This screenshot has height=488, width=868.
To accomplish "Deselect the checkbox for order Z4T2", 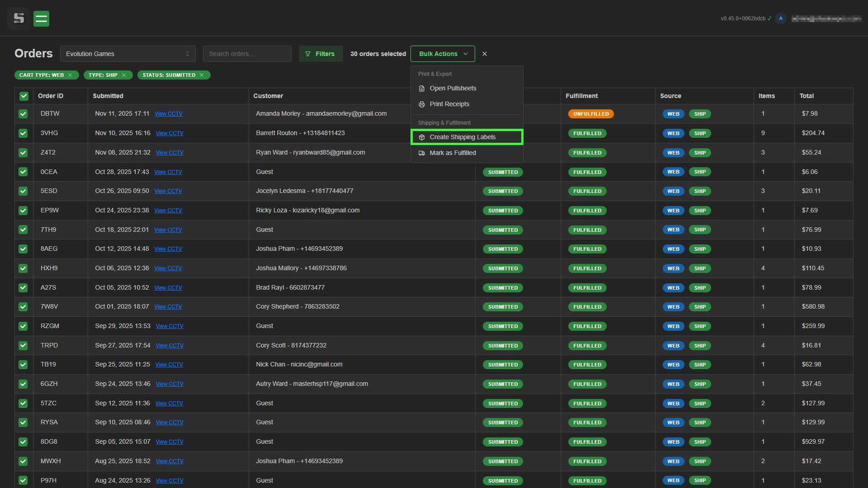I will [24, 152].
